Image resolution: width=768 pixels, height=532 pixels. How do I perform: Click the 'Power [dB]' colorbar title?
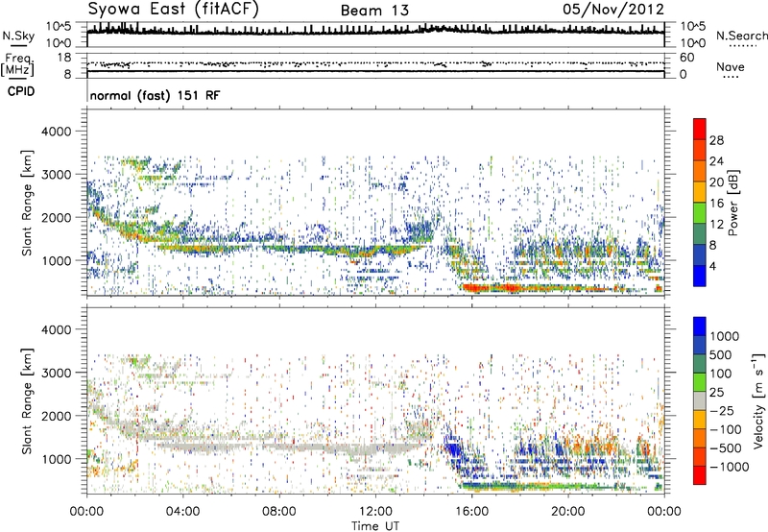point(732,203)
